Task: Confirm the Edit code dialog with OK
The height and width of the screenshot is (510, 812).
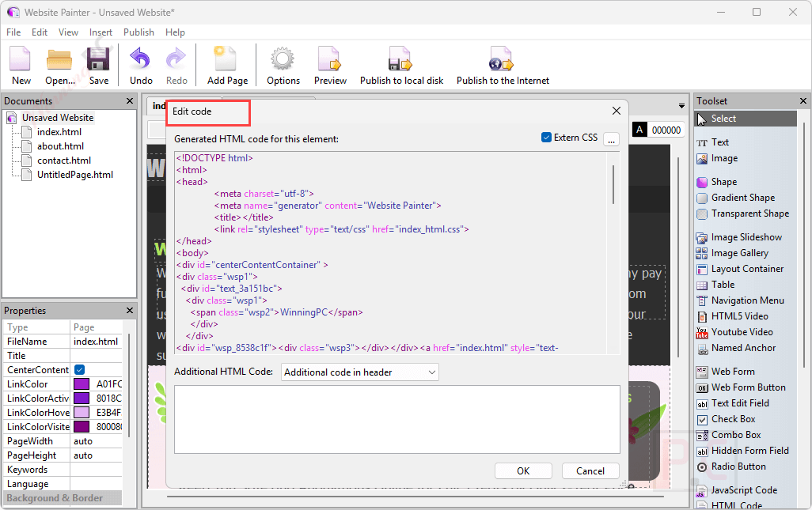Action: point(523,470)
